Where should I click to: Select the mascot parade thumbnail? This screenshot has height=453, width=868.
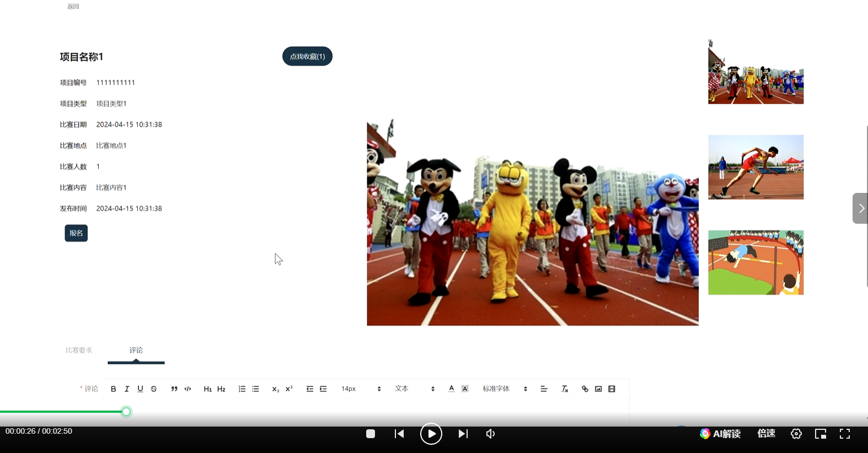click(756, 72)
